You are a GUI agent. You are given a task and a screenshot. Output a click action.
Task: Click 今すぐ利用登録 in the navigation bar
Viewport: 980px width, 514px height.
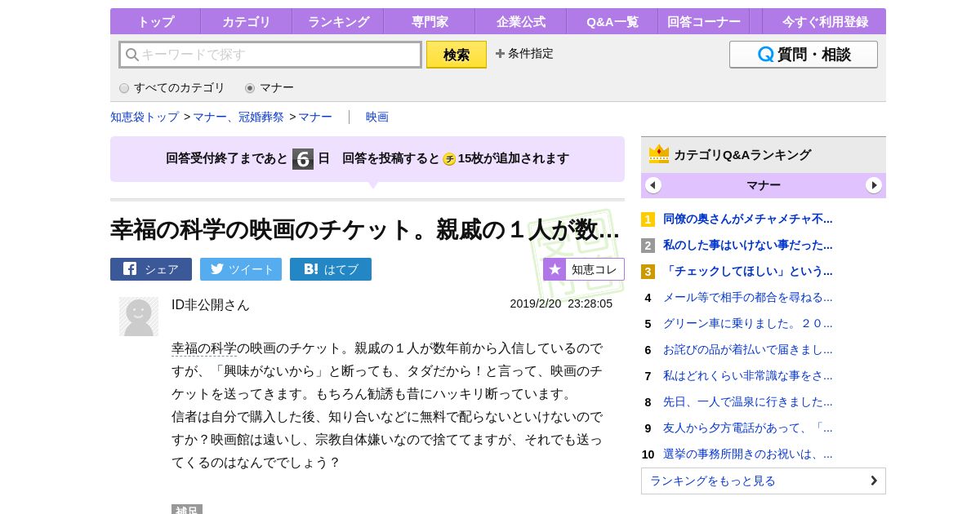pyautogui.click(x=825, y=21)
